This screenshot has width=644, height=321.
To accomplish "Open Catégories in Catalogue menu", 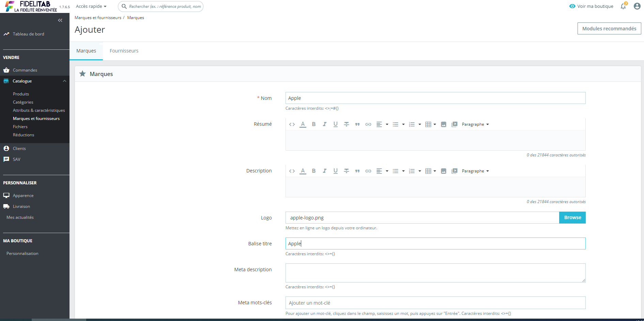I will coord(23,102).
